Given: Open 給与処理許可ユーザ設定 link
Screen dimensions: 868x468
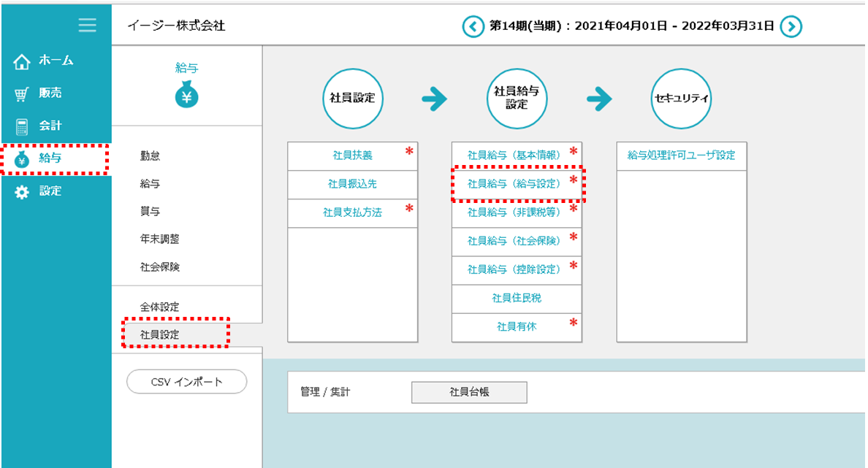Looking at the screenshot, I should point(681,156).
